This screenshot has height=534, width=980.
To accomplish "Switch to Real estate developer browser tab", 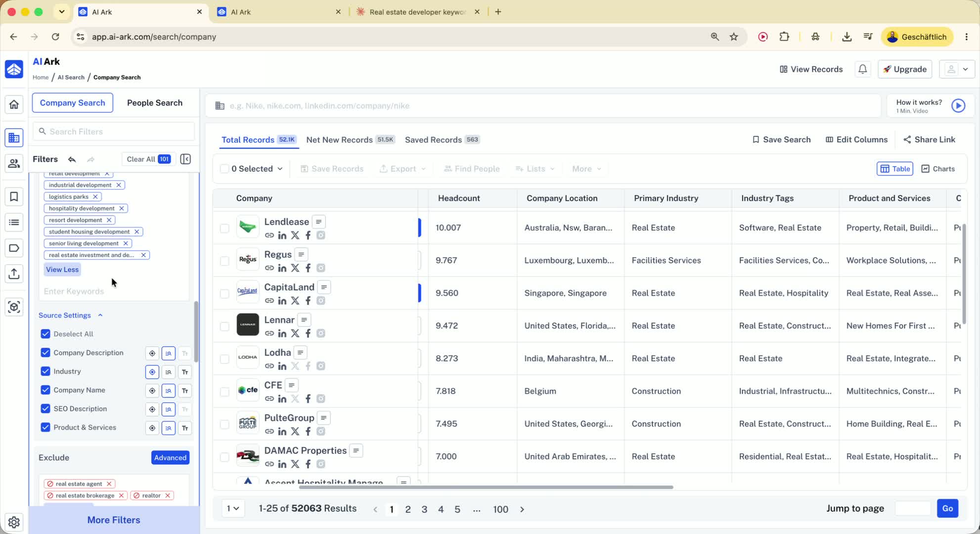I will [x=418, y=12].
